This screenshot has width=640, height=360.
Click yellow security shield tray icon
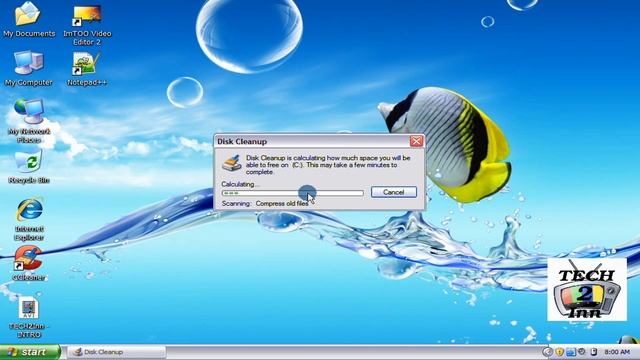[x=560, y=351]
